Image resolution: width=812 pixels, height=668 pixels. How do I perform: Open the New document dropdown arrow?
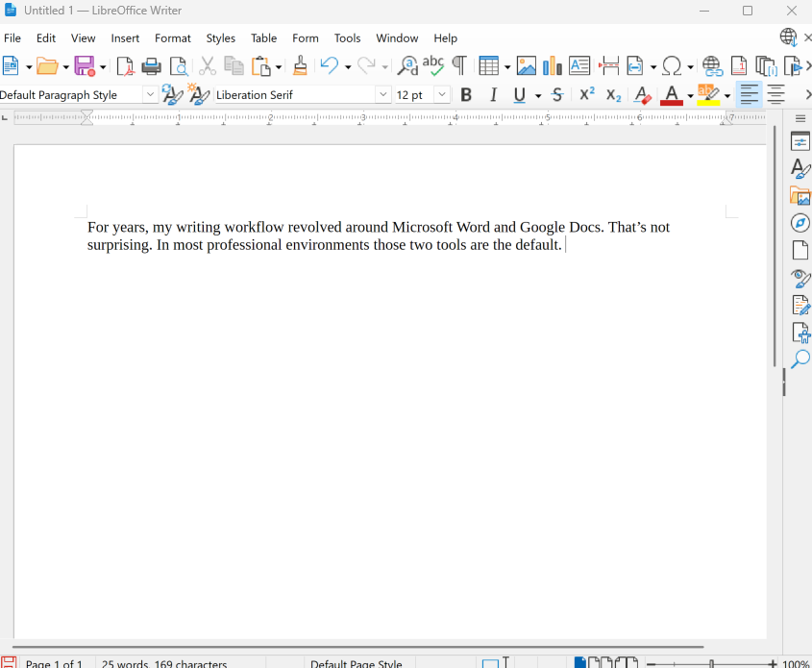click(29, 67)
